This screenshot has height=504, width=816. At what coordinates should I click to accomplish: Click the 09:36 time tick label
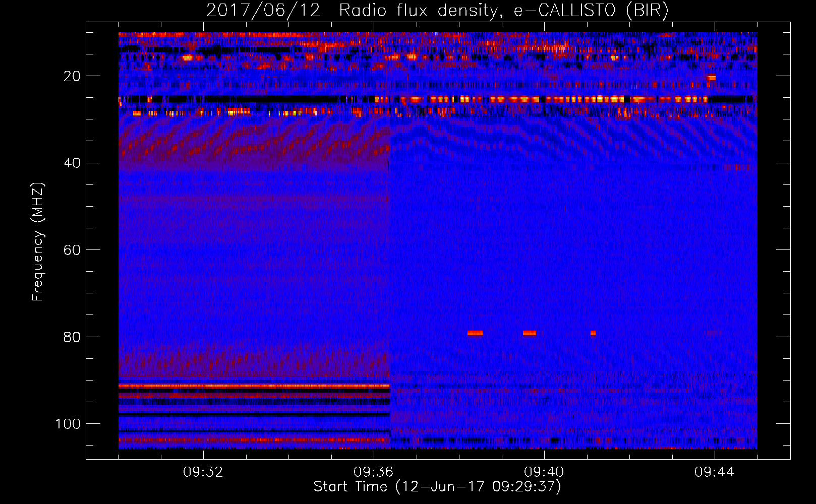tap(374, 472)
